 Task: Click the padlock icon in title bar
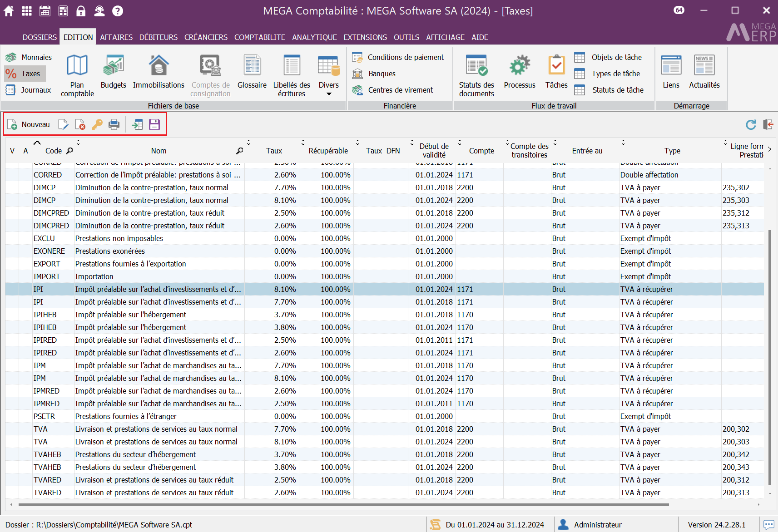[x=81, y=11]
